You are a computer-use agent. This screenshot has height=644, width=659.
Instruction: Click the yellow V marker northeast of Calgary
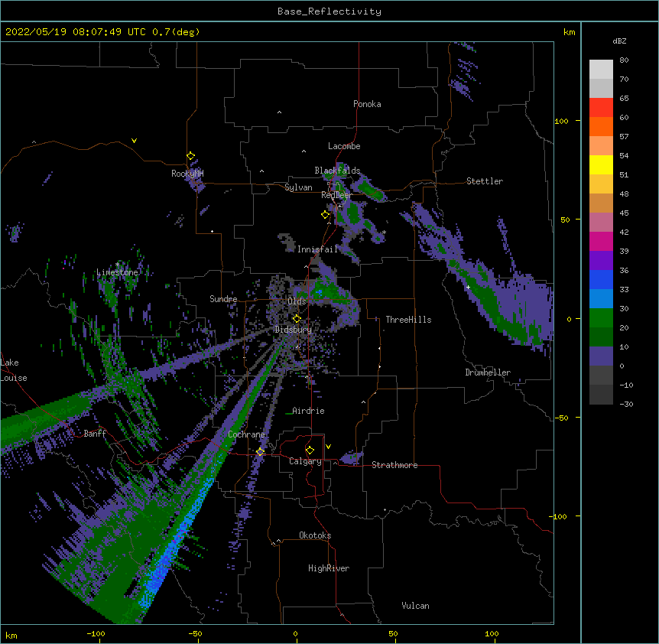pyautogui.click(x=328, y=447)
